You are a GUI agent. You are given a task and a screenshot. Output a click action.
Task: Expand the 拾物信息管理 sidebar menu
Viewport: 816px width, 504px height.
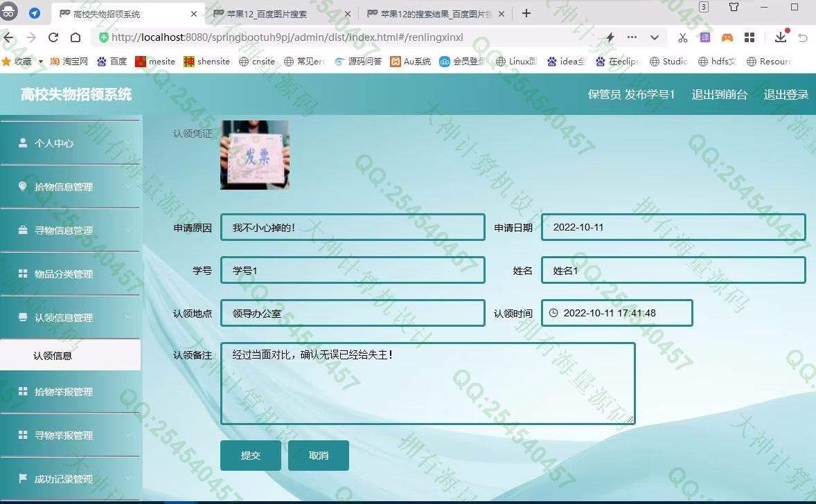point(70,187)
